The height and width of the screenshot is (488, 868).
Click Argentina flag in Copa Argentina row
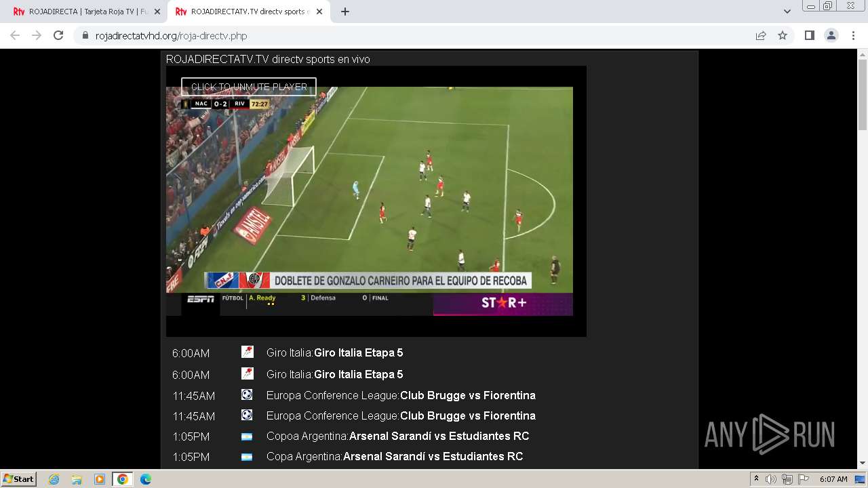pyautogui.click(x=247, y=457)
